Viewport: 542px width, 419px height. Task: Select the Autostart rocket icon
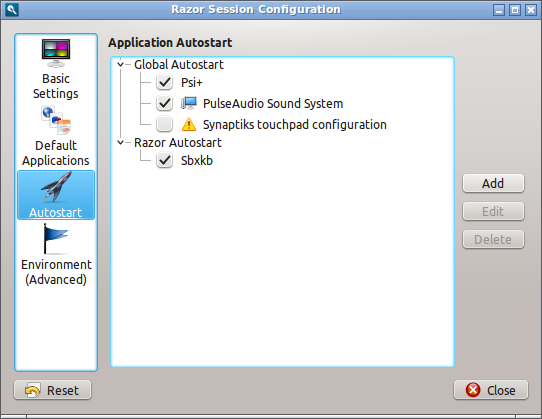coord(56,187)
